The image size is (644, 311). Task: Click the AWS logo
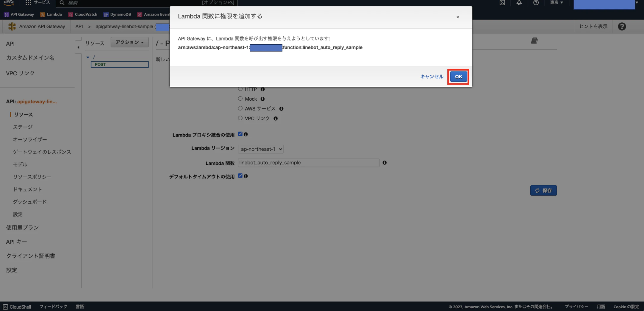click(9, 2)
